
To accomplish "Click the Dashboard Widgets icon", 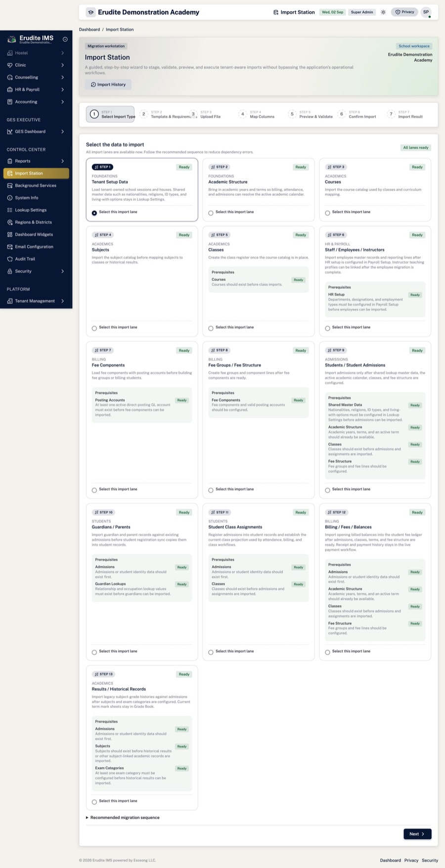I will click(10, 234).
